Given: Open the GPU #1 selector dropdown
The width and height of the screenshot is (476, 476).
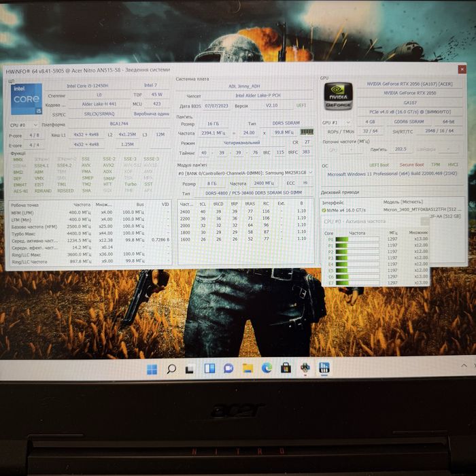Looking at the screenshot, I should coord(337,122).
